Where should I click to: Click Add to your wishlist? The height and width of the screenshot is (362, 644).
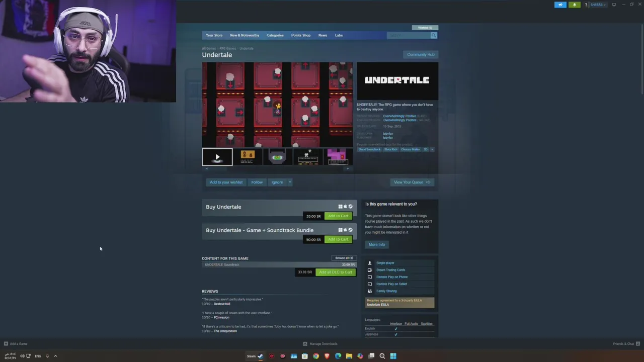[226, 182]
